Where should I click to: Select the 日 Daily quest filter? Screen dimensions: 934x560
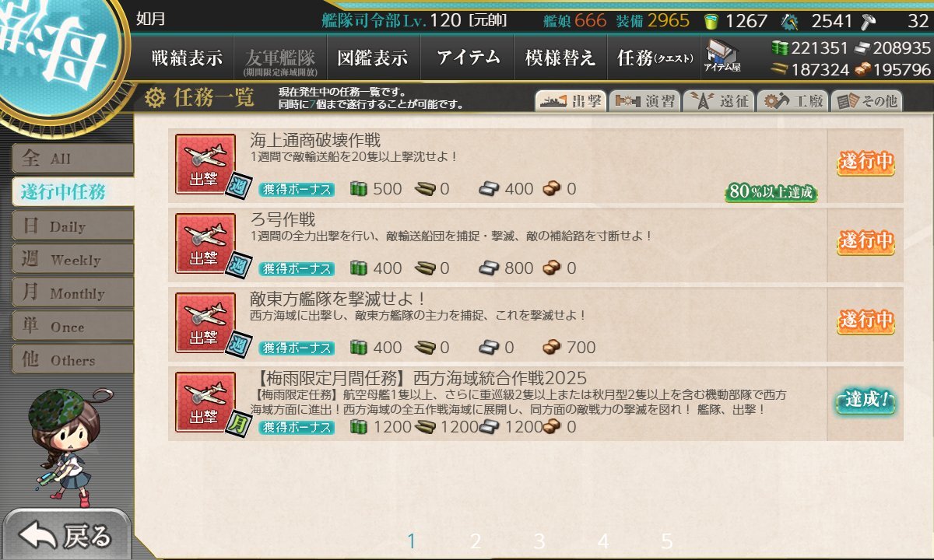tap(72, 226)
